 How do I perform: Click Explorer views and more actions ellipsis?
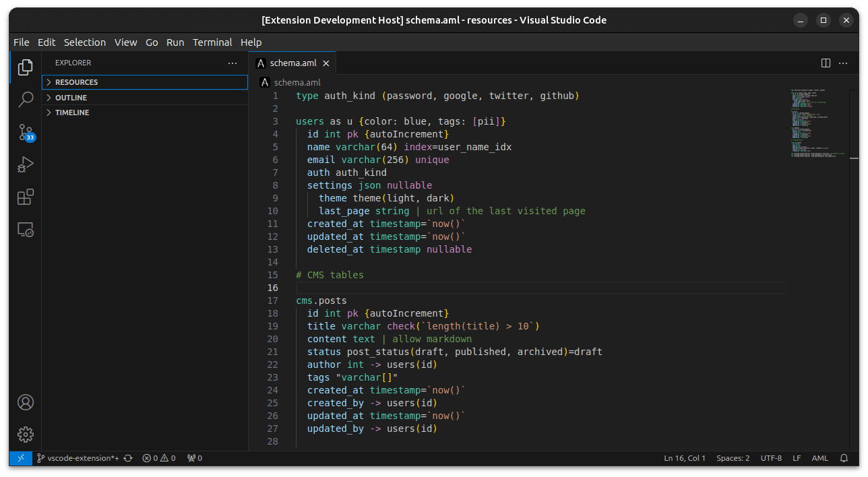coord(232,63)
